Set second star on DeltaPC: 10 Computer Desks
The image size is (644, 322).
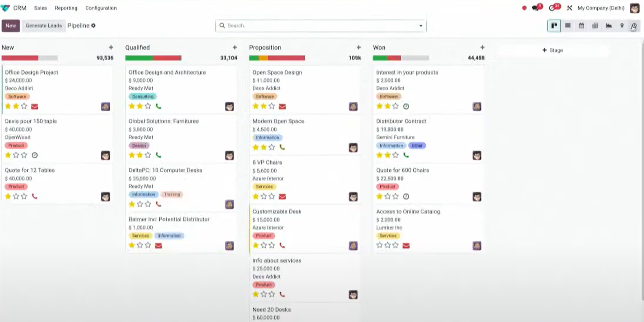click(x=139, y=204)
